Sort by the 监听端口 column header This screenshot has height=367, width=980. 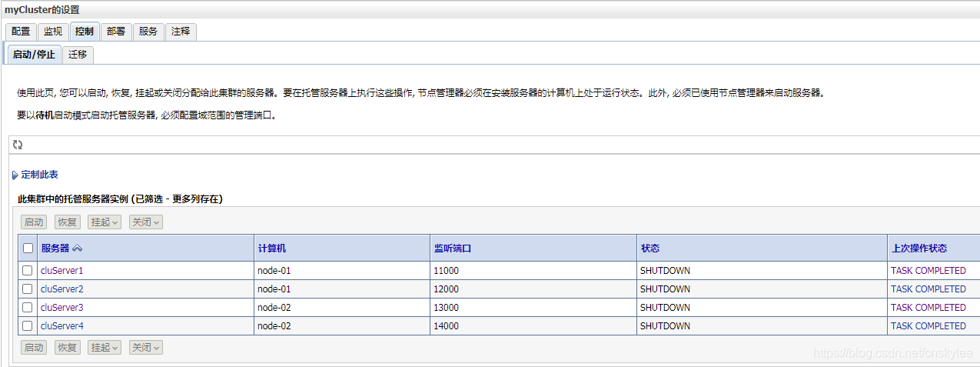(x=453, y=249)
